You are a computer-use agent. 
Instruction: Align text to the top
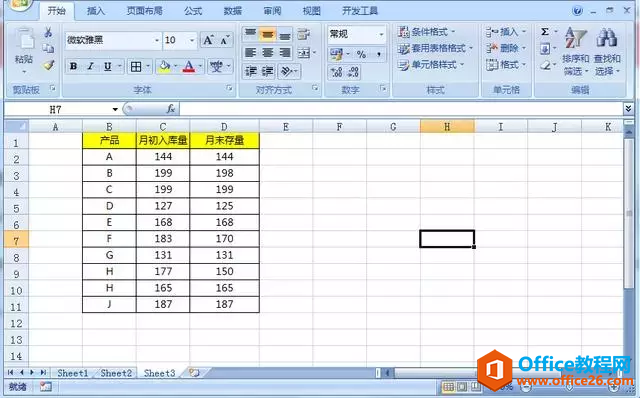point(250,33)
